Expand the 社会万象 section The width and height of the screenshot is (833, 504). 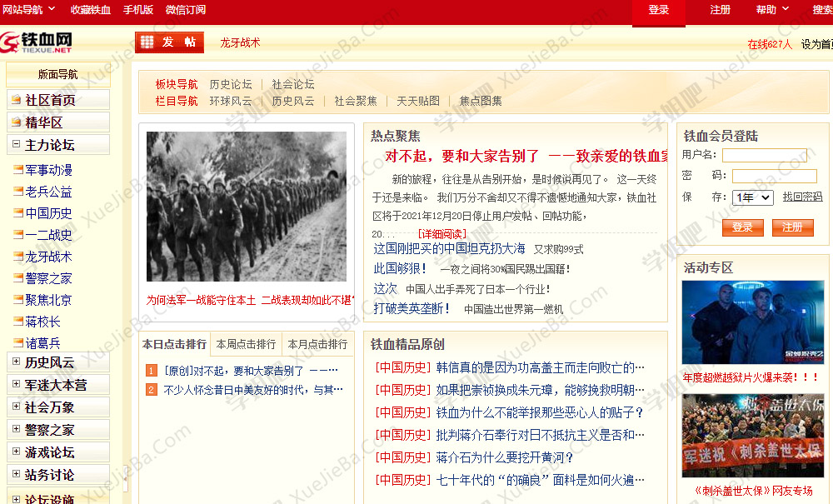[x=16, y=407]
